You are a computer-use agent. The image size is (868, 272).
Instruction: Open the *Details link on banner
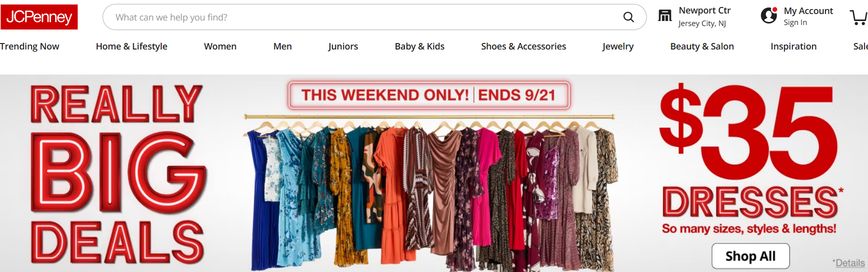(x=848, y=263)
